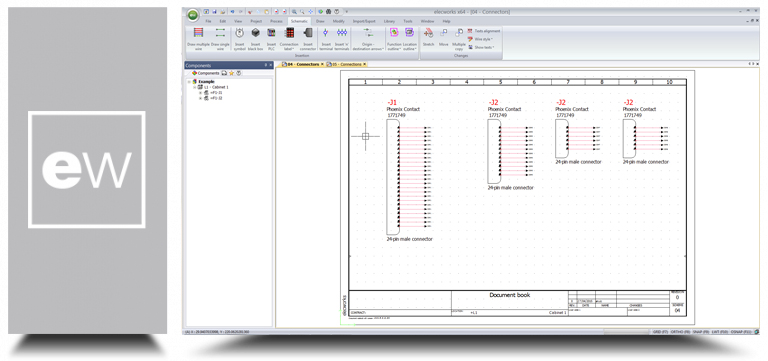Screen dimensions: 768x361
Task: Expand the L1 - Cabinet 1 tree node
Action: (x=194, y=87)
